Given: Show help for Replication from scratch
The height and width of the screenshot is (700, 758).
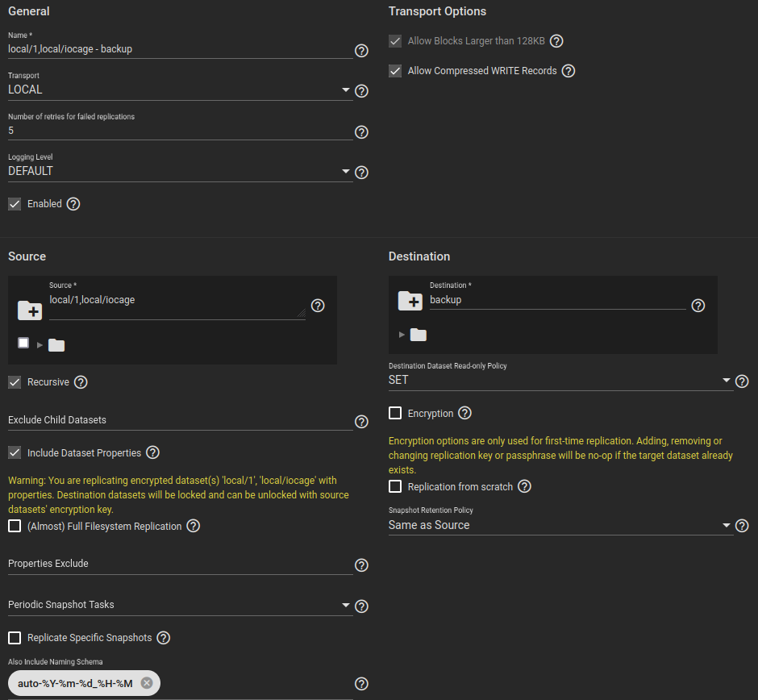Looking at the screenshot, I should point(524,486).
